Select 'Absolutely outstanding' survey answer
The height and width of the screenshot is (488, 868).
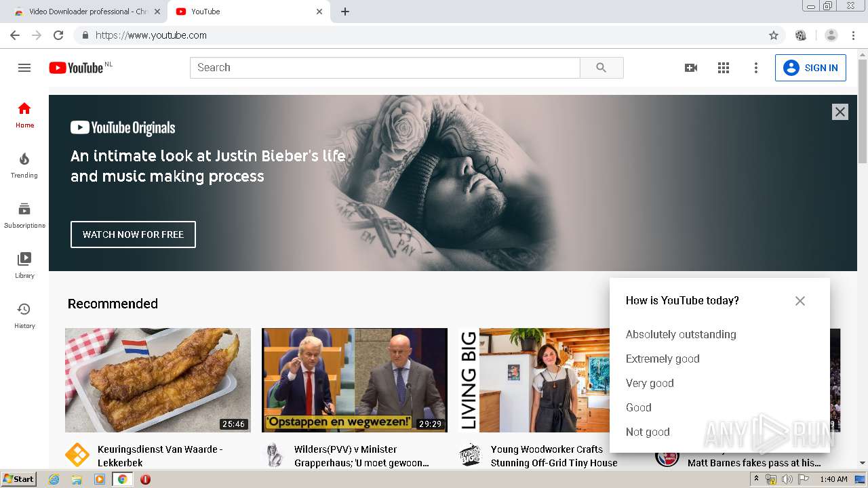681,334
